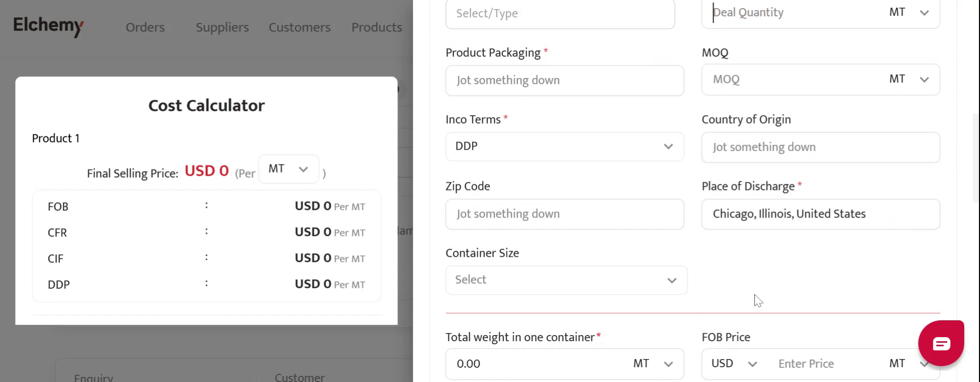
Task: Open the Container Size select dropdown
Action: (566, 280)
